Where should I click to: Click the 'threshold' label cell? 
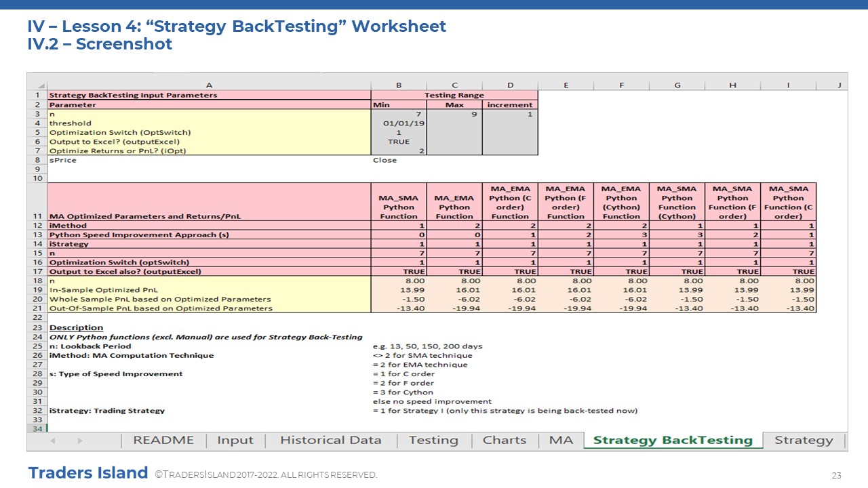click(x=209, y=123)
